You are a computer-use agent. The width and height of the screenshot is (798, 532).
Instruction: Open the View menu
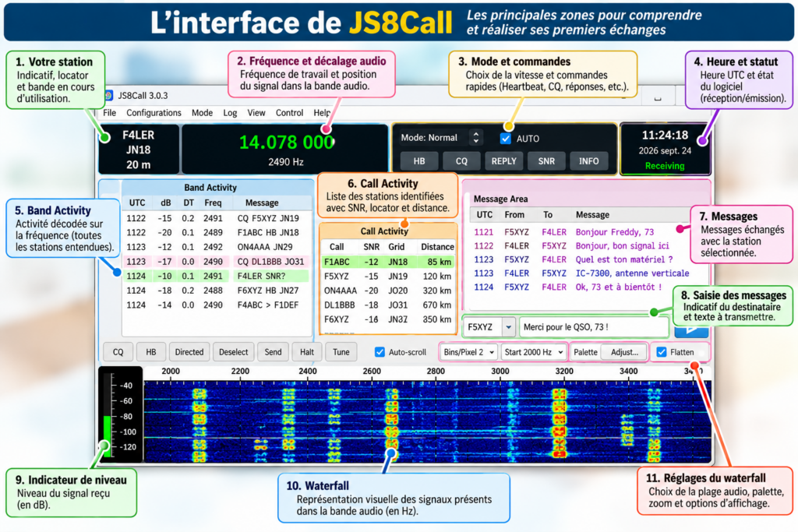[256, 113]
